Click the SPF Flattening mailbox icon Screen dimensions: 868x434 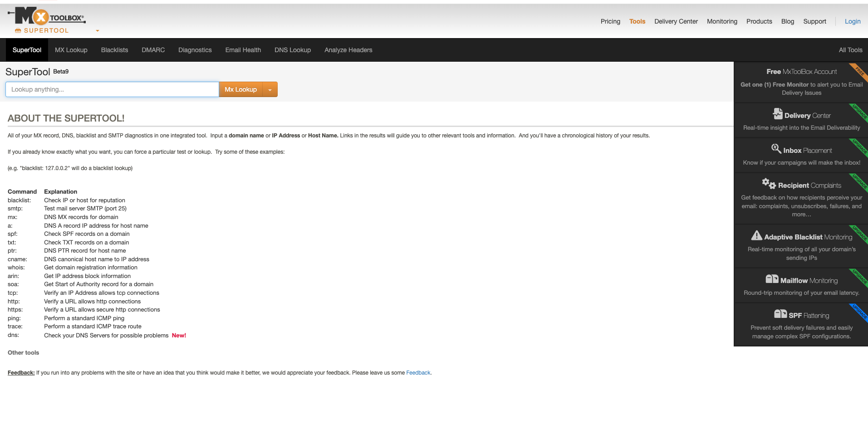click(780, 314)
